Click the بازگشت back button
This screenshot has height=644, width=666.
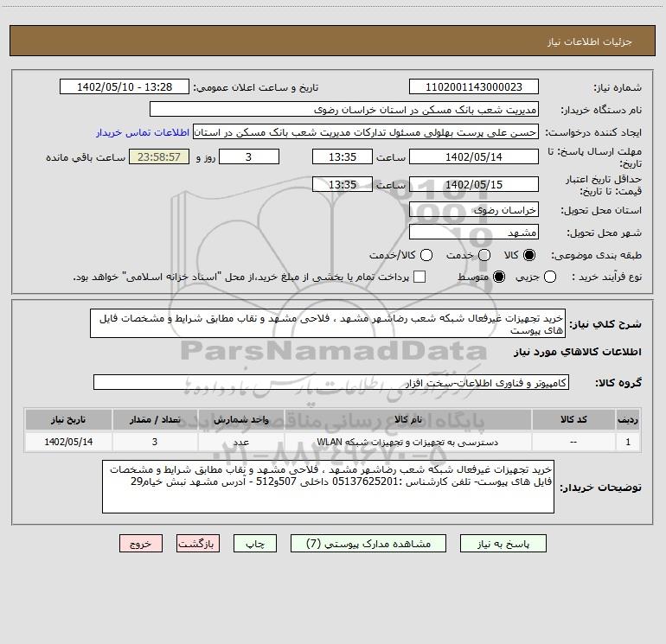[198, 544]
